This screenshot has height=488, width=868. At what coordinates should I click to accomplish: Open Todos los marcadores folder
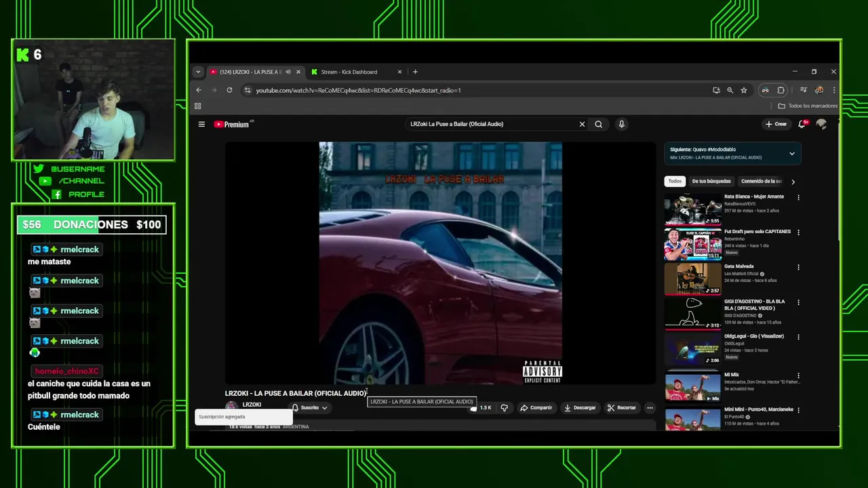808,106
